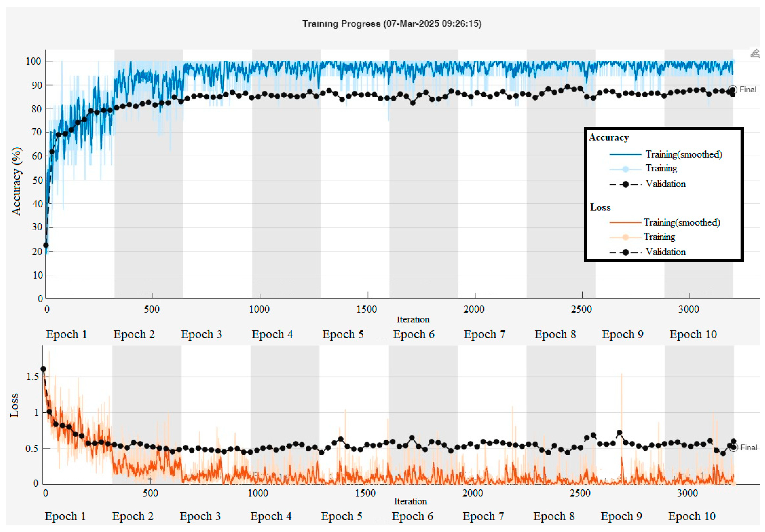Select the Epoch 10 label under loss plot
Image resolution: width=765 pixels, height=532 pixels.
[x=692, y=516]
